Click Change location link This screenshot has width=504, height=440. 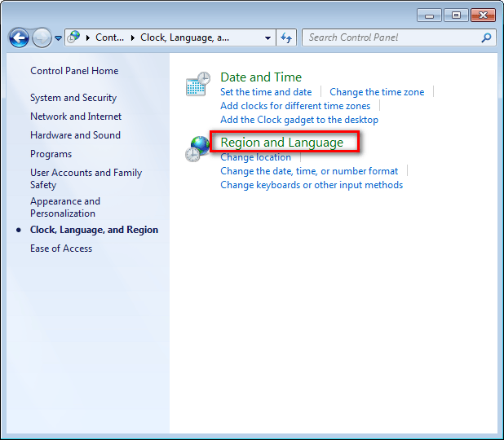tap(255, 157)
